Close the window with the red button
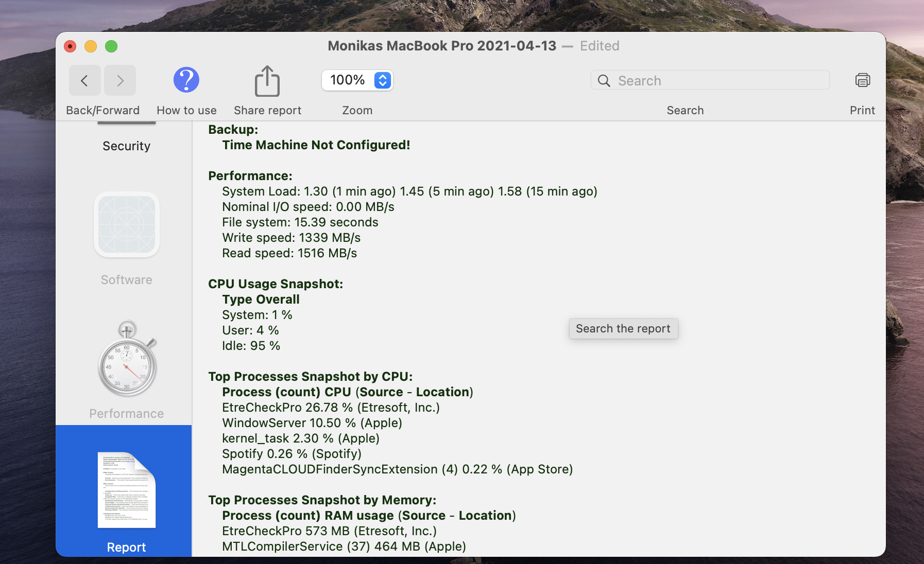 pos(70,46)
